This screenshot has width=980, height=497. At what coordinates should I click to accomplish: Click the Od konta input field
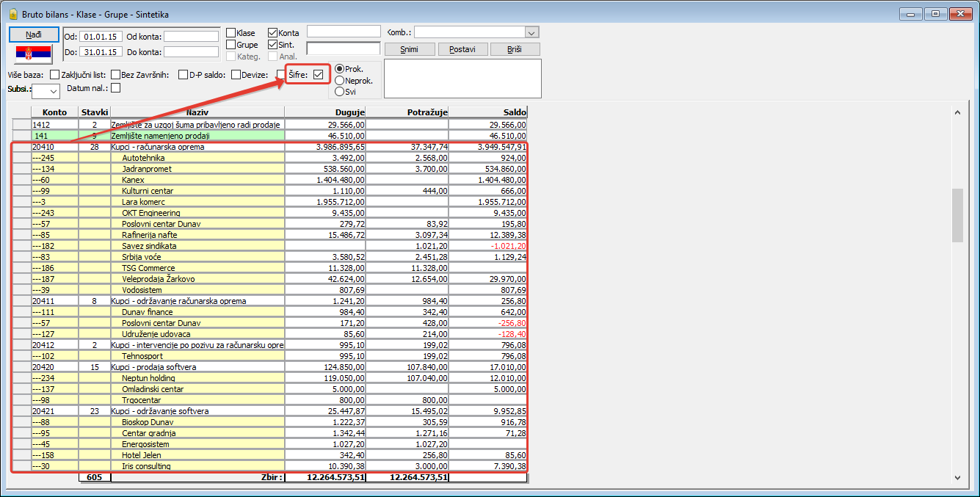191,37
